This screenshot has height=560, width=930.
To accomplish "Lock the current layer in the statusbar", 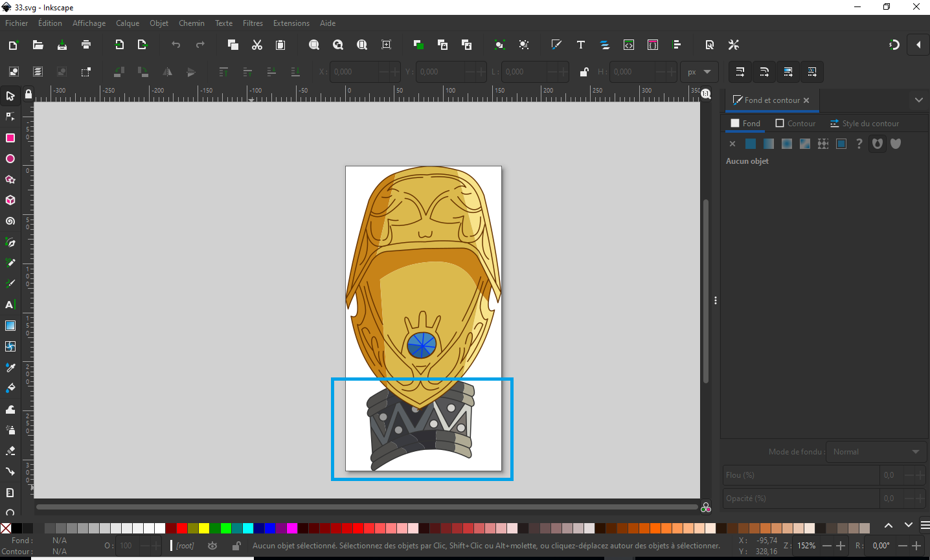I will coord(236,546).
